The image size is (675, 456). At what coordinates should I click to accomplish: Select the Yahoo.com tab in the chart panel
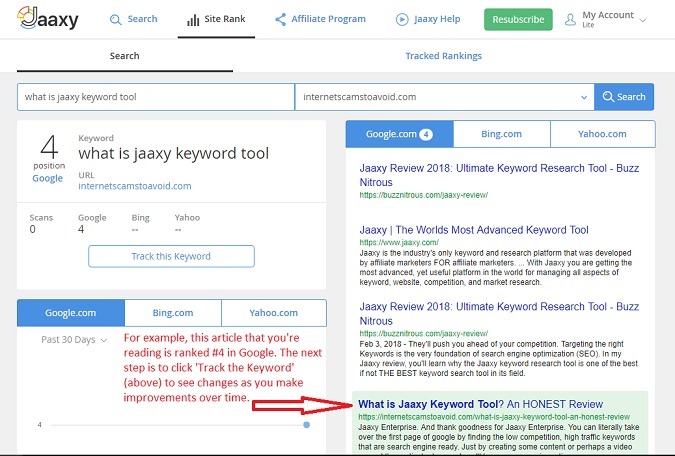click(x=274, y=313)
